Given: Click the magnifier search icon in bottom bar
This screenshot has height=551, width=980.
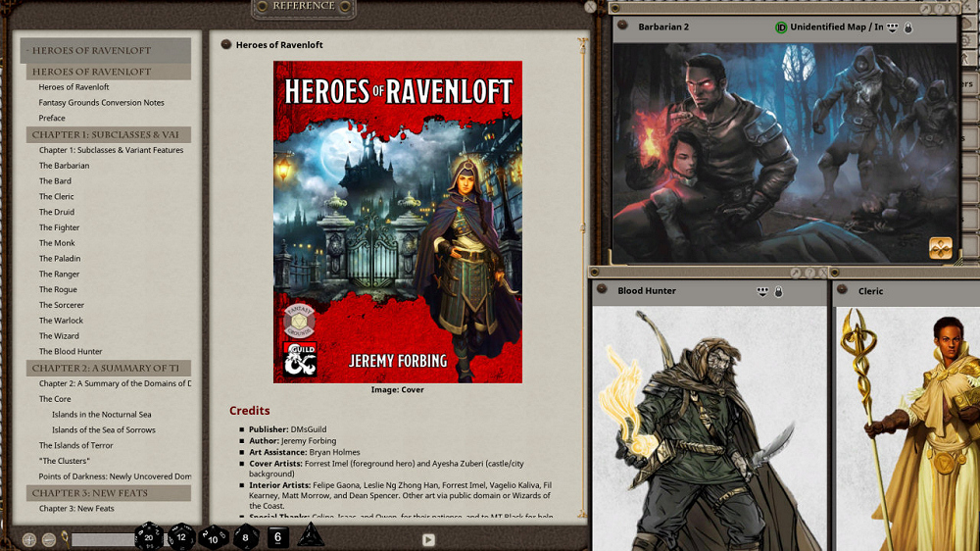Looking at the screenshot, I should pyautogui.click(x=65, y=538).
